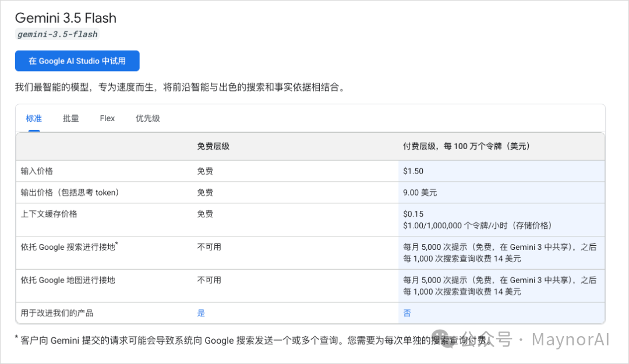Click the $1.00/1,000,000 storage price text
Screen dimensions: 629x364
click(x=478, y=225)
